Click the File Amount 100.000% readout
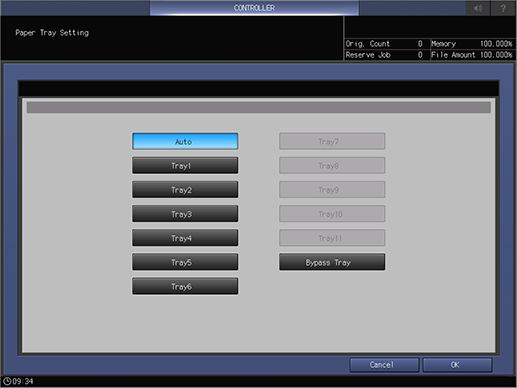 pos(472,55)
